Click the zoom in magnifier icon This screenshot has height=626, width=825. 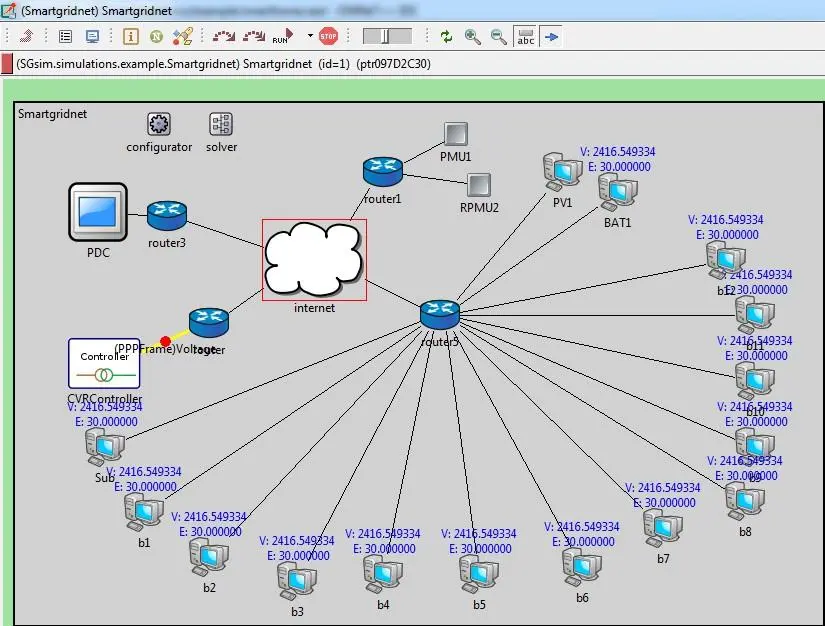click(470, 36)
